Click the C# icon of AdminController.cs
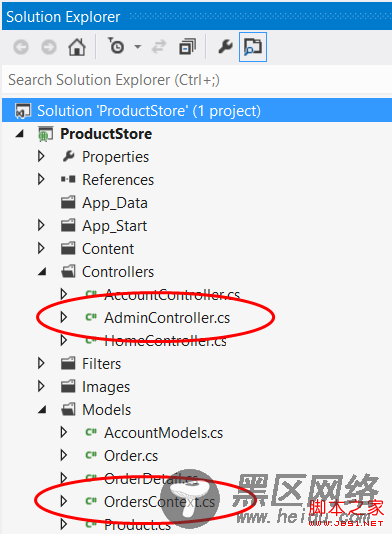392x534 pixels. (91, 317)
